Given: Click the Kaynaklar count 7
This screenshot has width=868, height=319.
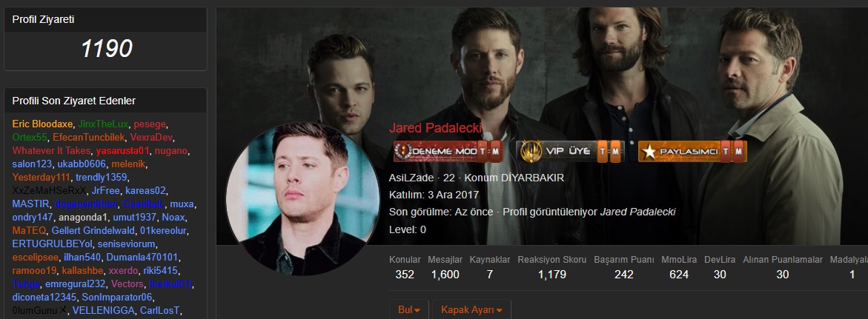Looking at the screenshot, I should 489,274.
